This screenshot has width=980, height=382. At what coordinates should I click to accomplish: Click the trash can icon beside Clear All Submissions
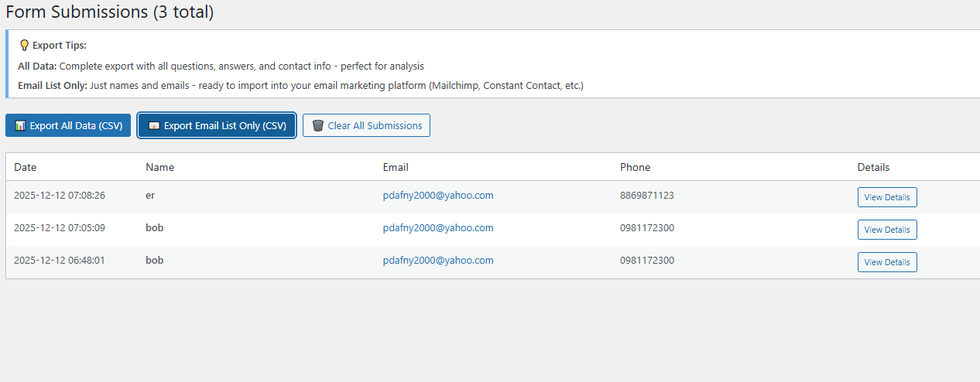tap(317, 126)
